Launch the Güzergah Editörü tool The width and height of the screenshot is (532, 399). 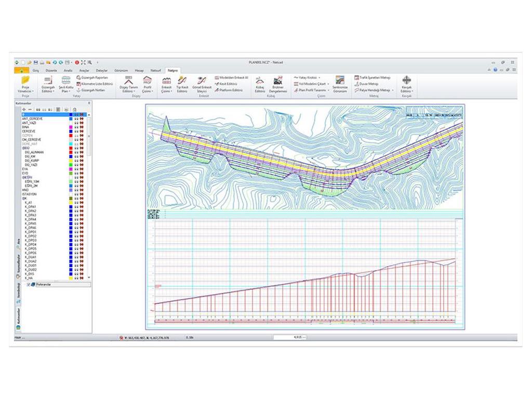(x=48, y=81)
